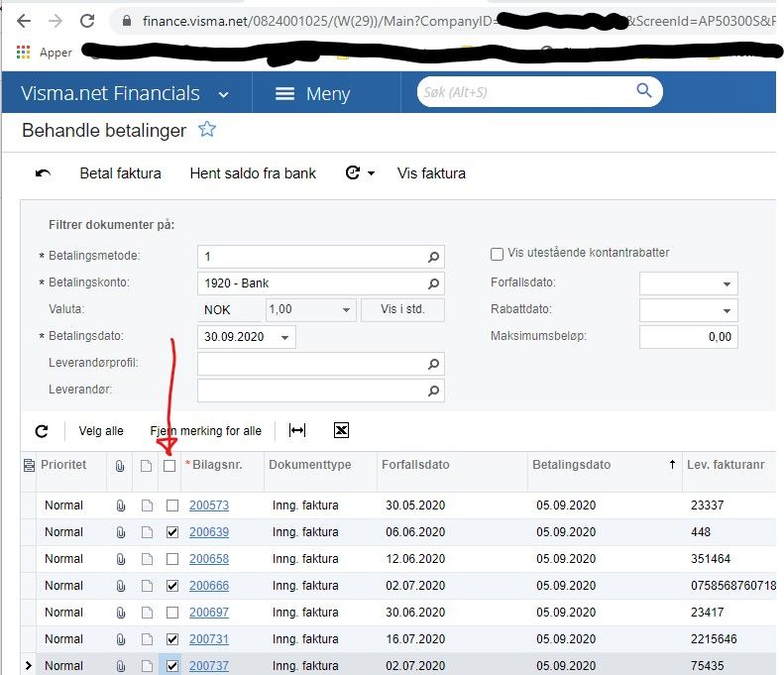This screenshot has width=784, height=675.
Task: Open attachments for invoice 200731
Action: point(121,639)
